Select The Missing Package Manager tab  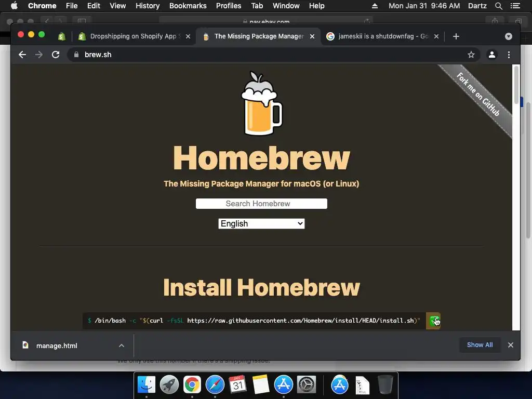click(258, 36)
